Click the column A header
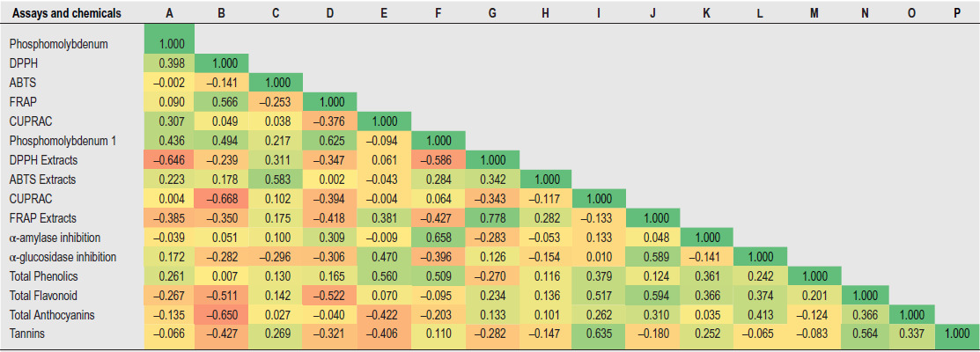The width and height of the screenshot is (980, 352). click(x=168, y=14)
